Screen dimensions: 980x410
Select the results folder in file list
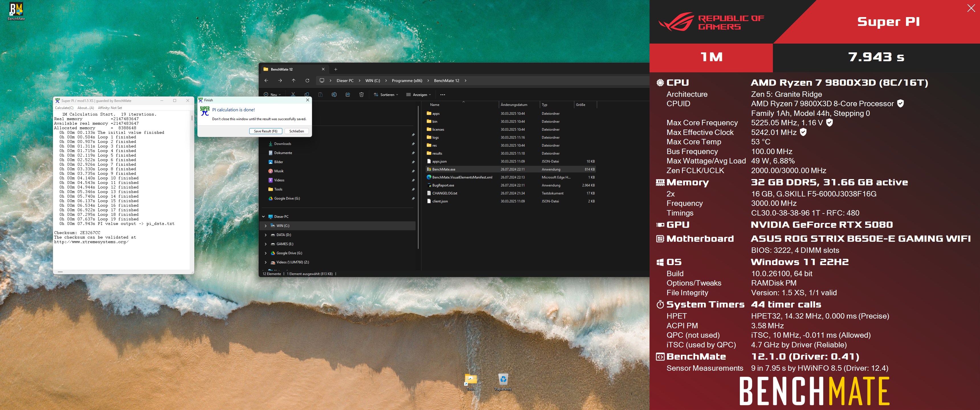click(x=511, y=153)
